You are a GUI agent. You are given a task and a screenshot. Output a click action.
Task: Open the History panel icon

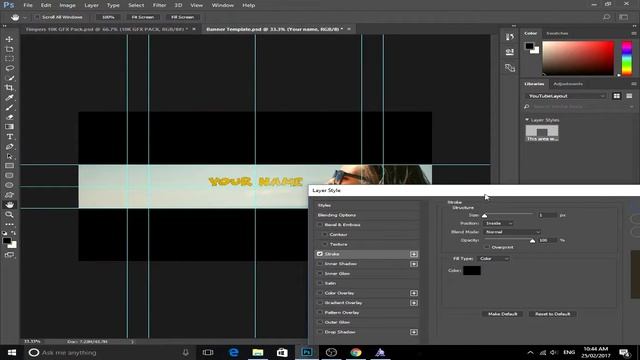(510, 37)
